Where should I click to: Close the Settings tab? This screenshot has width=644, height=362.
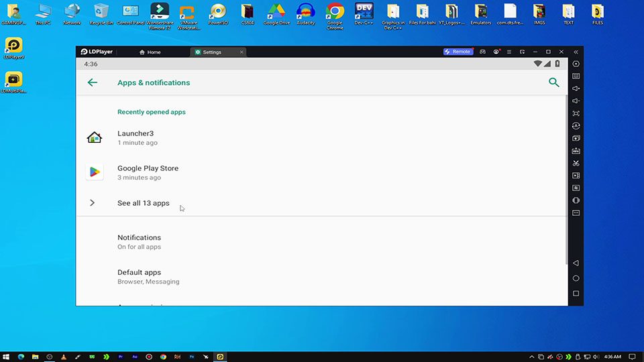pos(241,52)
